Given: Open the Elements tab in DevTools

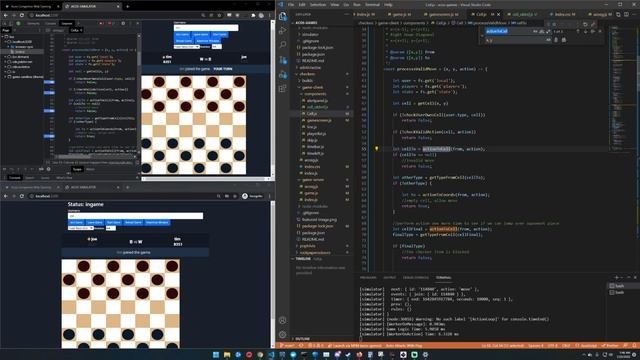Looking at the screenshot, I should pyautogui.click(x=33, y=23).
